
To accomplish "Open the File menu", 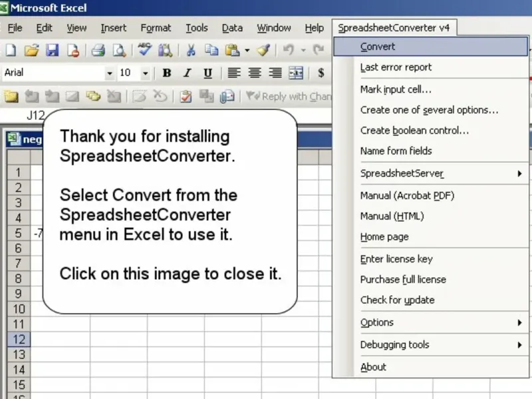I will (15, 28).
